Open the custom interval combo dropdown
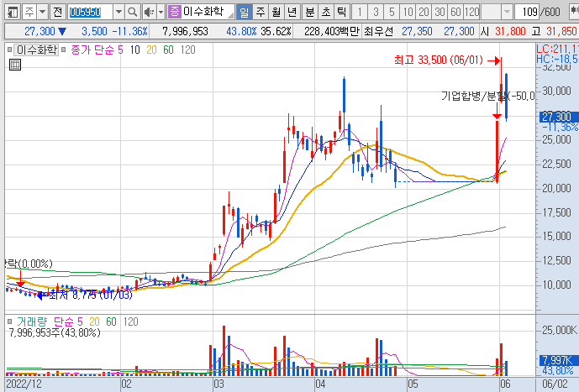This screenshot has height=392, width=579. pyautogui.click(x=508, y=12)
